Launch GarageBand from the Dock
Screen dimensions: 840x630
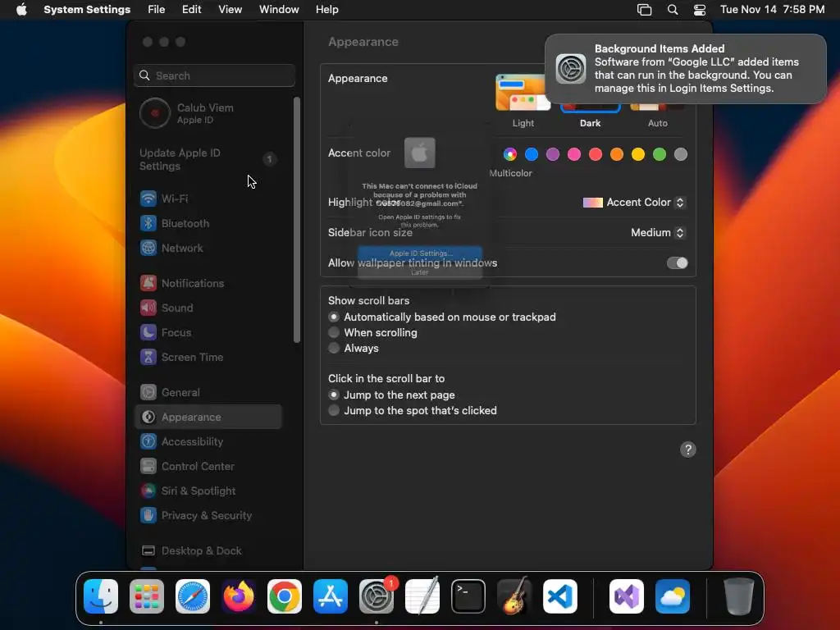[x=514, y=596]
